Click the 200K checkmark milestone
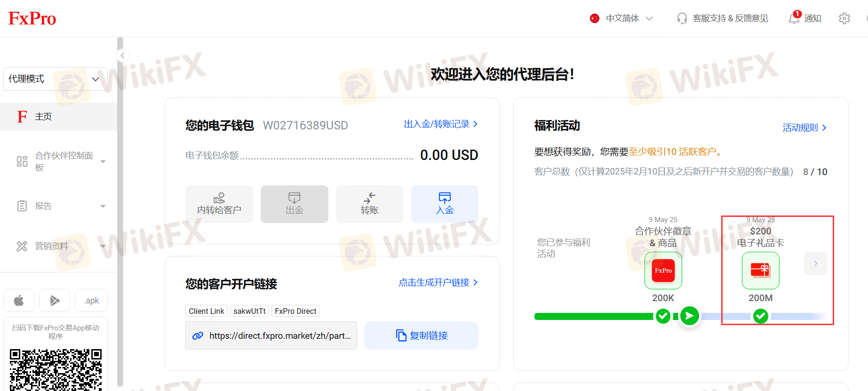The image size is (868, 391). coord(663,316)
